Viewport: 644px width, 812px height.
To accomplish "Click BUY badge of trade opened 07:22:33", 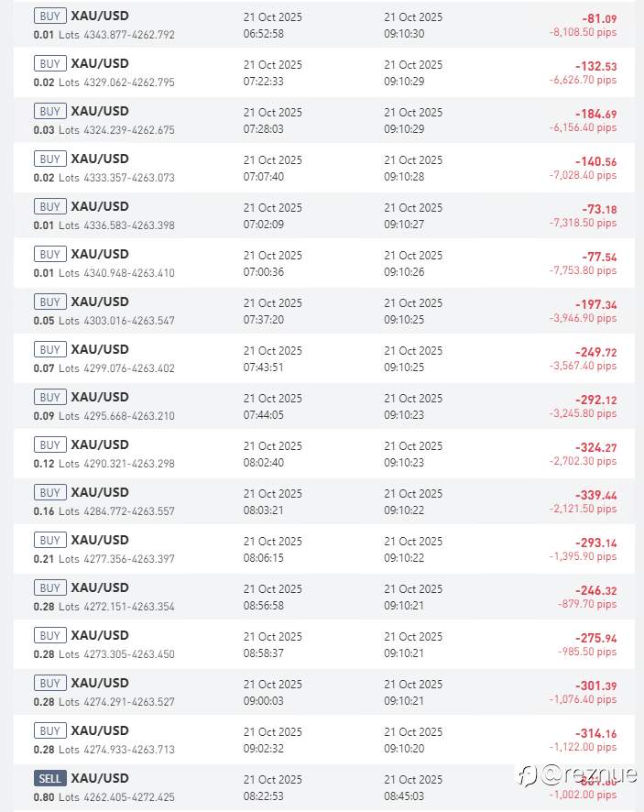I will tap(49, 64).
